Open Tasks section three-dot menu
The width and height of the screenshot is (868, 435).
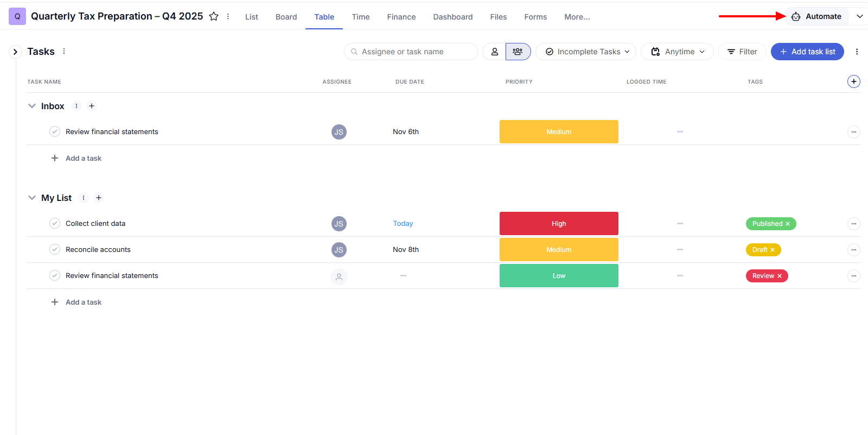[64, 51]
